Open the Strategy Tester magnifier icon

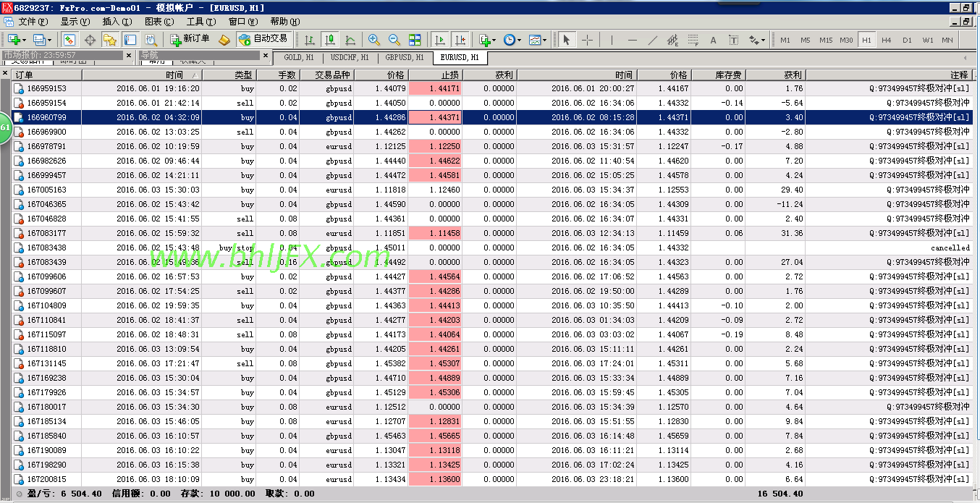[x=151, y=40]
